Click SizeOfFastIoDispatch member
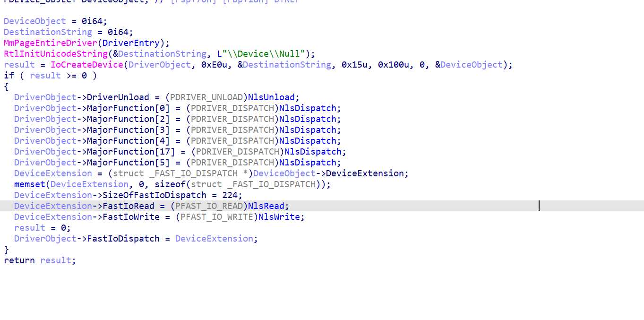 pyautogui.click(x=155, y=195)
